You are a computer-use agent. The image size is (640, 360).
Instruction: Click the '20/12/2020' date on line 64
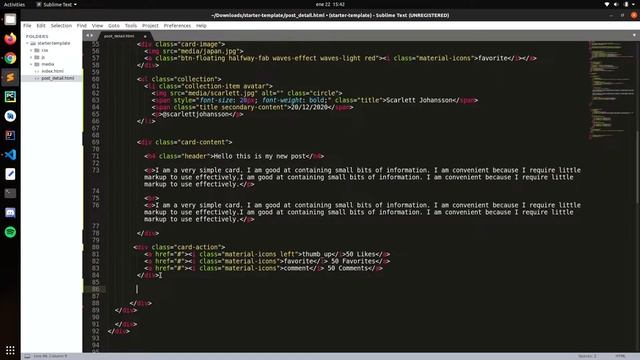[309, 107]
